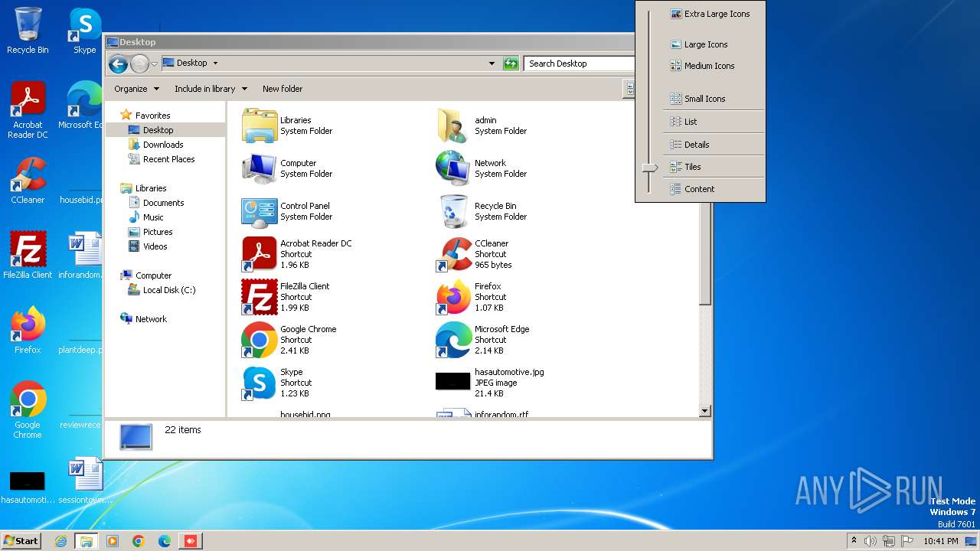
Task: Select Desktop under Favorites
Action: (158, 130)
